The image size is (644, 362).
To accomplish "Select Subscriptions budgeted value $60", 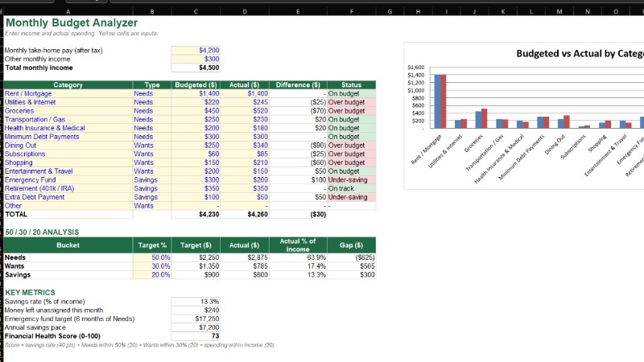I will pyautogui.click(x=196, y=154).
